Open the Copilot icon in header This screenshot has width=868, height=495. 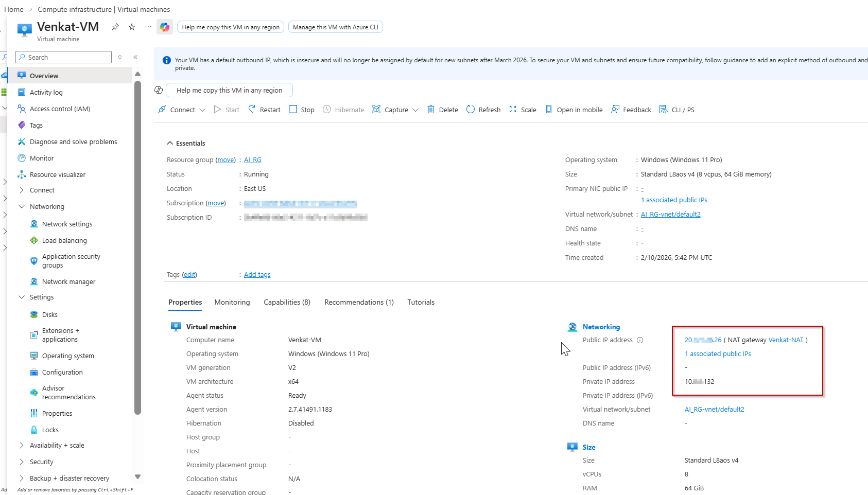click(x=165, y=27)
